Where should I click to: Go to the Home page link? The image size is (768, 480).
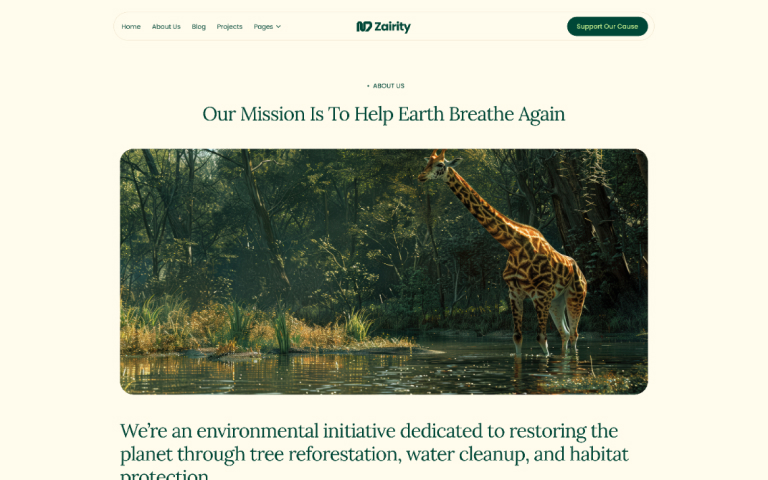pyautogui.click(x=131, y=26)
